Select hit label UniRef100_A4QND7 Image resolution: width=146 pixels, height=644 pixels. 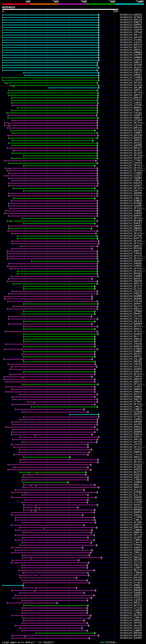click(x=131, y=211)
